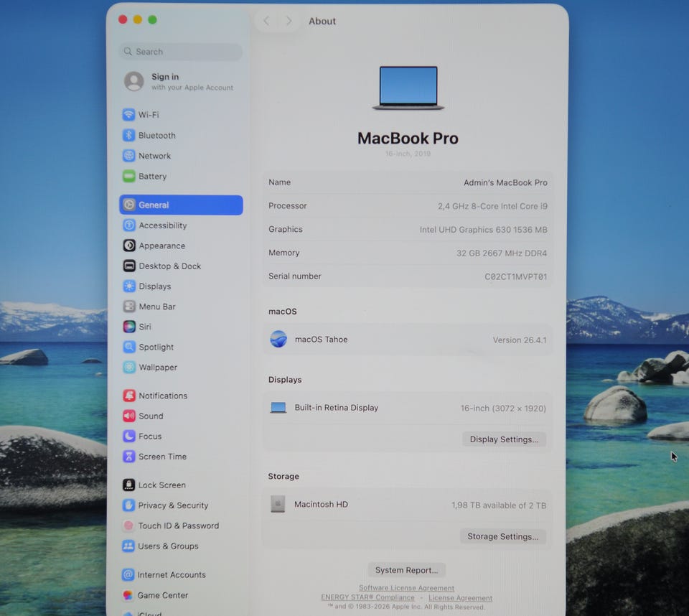689x616 pixels.
Task: Click the Desktop & Dock icon
Action: (129, 266)
